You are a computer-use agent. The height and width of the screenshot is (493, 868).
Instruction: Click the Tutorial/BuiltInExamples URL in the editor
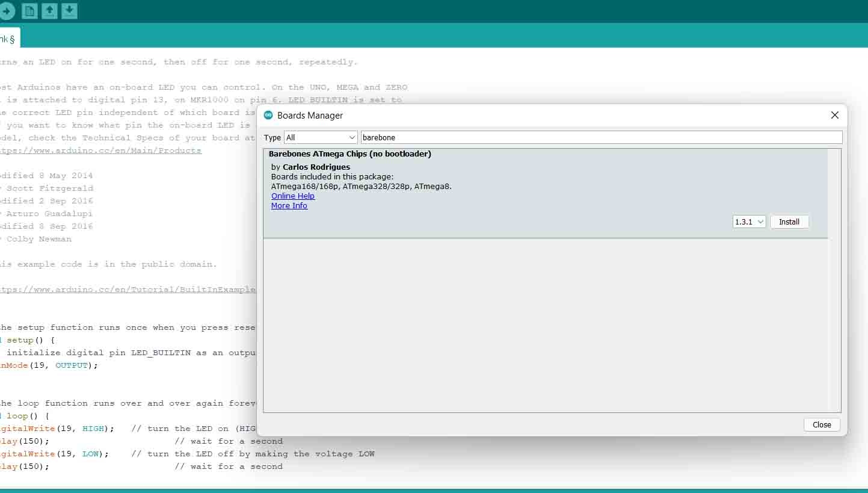(128, 290)
